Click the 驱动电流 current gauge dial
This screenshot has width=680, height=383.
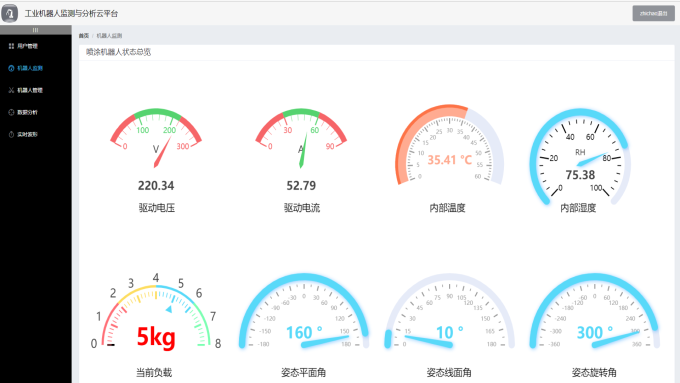(301, 138)
